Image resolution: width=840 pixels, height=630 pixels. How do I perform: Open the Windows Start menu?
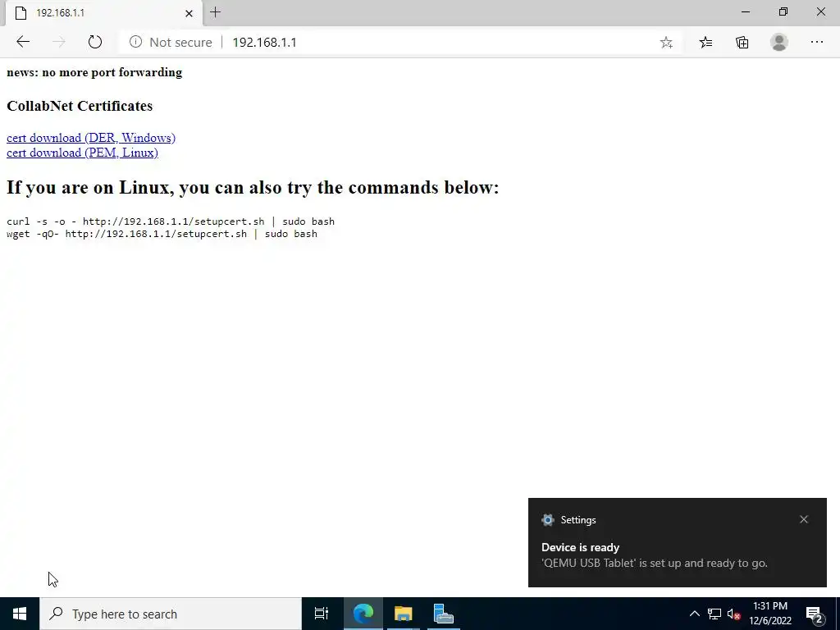pos(20,614)
